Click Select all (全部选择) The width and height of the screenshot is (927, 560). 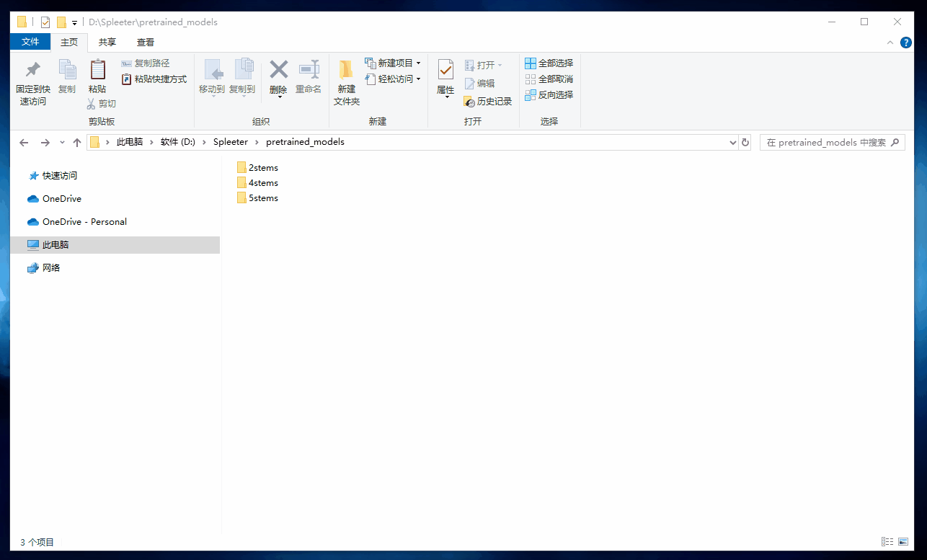(x=549, y=63)
